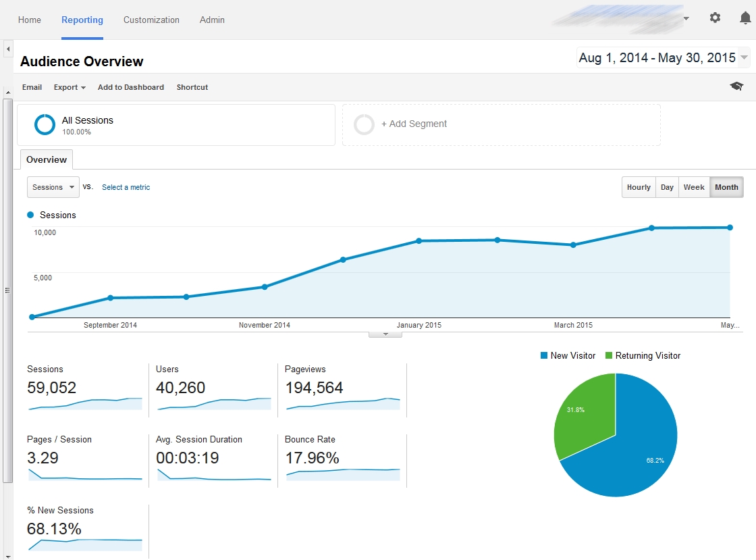This screenshot has width=756, height=560.
Task: Open the date range picker
Action: (661, 57)
